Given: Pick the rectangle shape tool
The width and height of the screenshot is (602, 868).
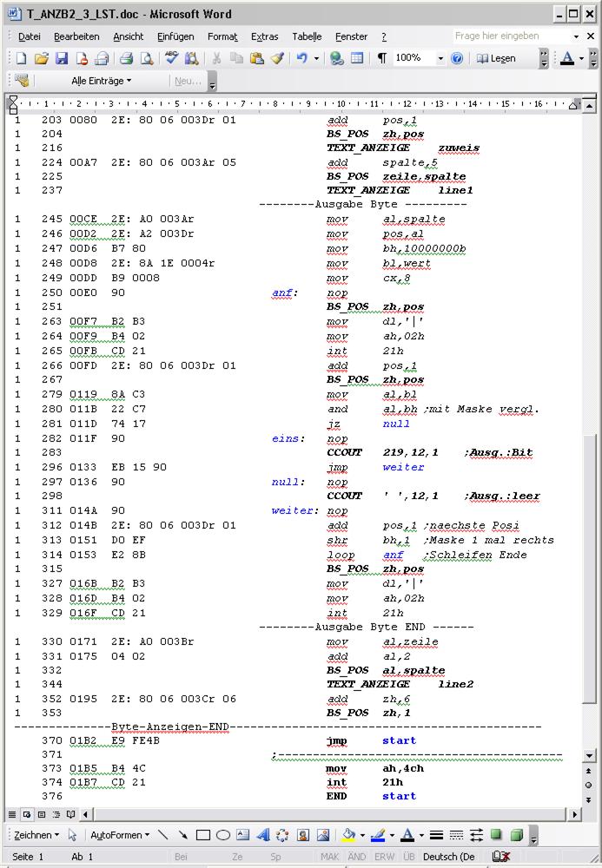Looking at the screenshot, I should [x=203, y=835].
